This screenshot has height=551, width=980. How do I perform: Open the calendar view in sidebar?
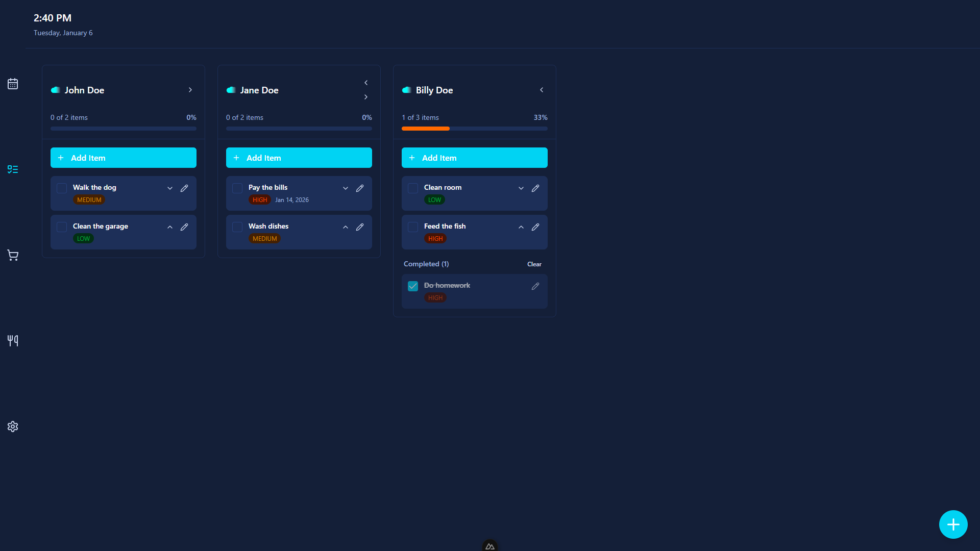pos(13,84)
